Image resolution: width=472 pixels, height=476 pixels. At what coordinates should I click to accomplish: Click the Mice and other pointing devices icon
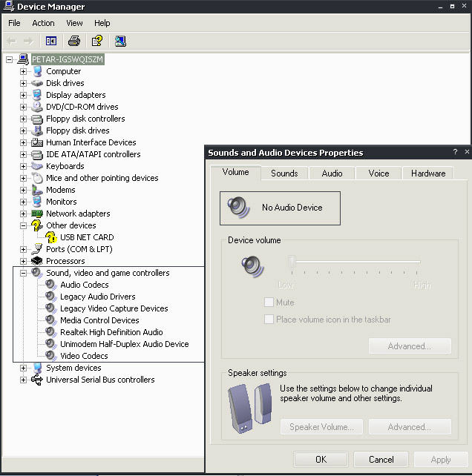(x=37, y=178)
